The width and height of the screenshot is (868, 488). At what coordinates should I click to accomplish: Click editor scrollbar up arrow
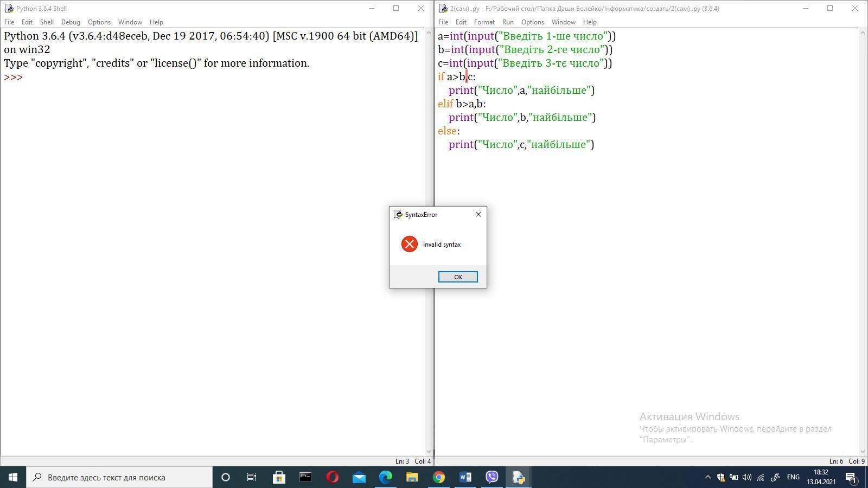(x=863, y=33)
